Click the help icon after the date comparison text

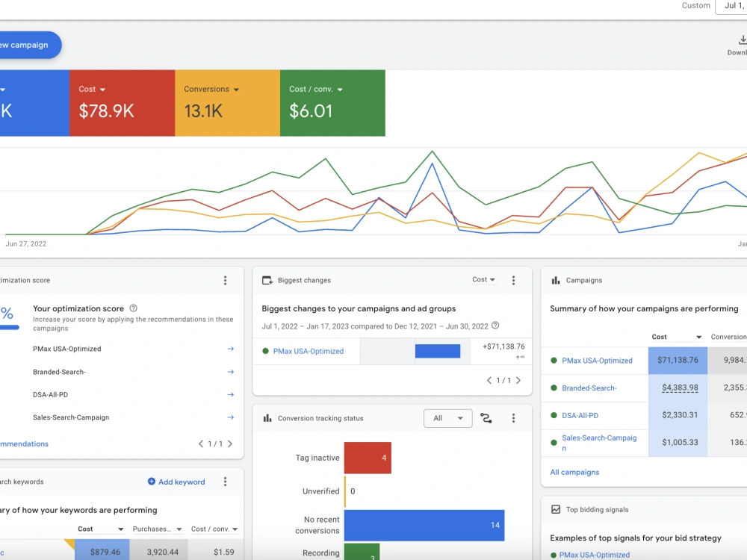[x=495, y=326]
